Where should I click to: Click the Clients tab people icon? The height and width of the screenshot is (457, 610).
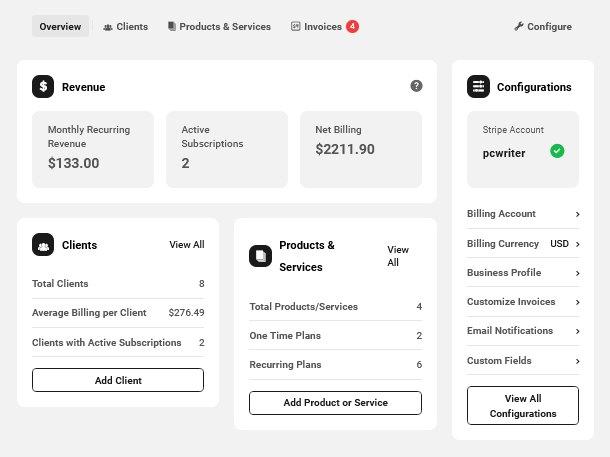pyautogui.click(x=108, y=27)
